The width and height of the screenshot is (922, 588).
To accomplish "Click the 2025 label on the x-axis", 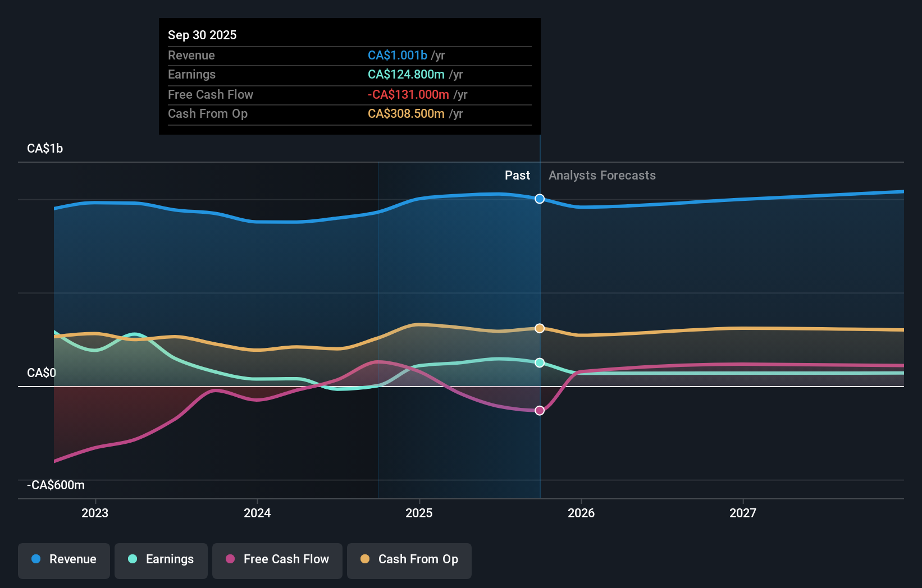I will tap(419, 512).
